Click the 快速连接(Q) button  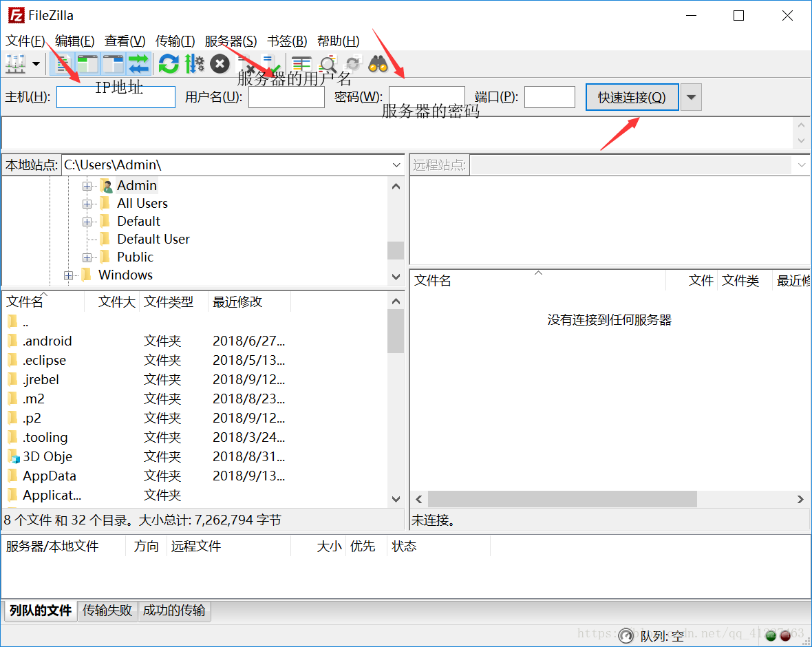(632, 97)
